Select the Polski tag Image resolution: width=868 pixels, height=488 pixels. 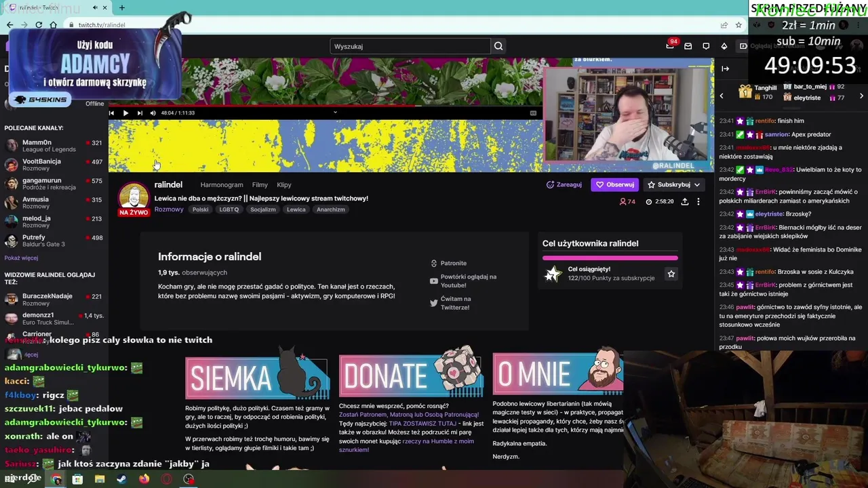pos(201,209)
